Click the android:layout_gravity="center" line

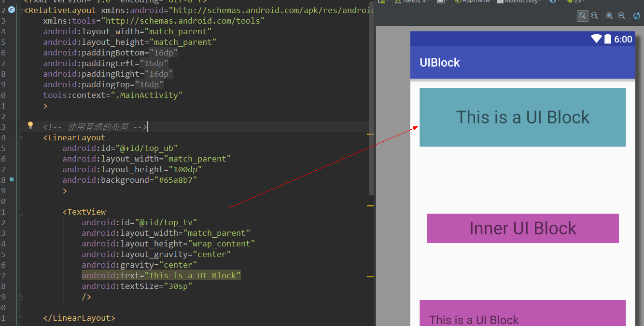pos(156,254)
